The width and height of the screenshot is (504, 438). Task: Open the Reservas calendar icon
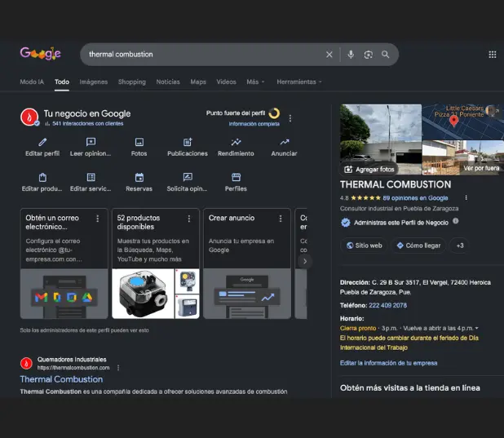(x=139, y=177)
